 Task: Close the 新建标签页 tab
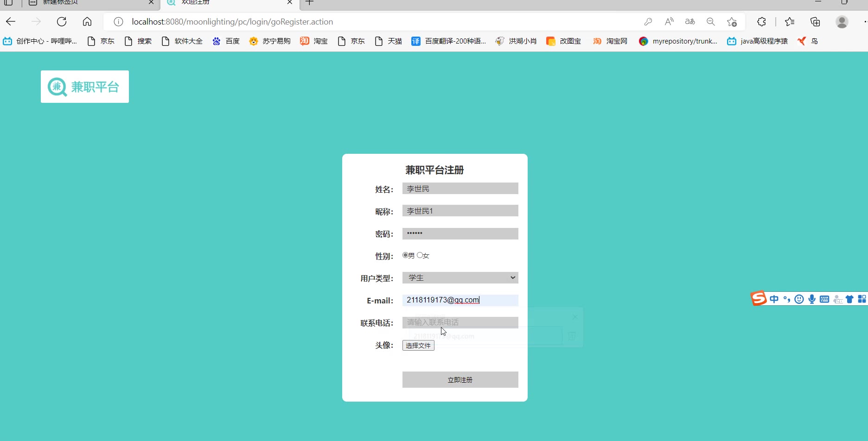tap(151, 2)
